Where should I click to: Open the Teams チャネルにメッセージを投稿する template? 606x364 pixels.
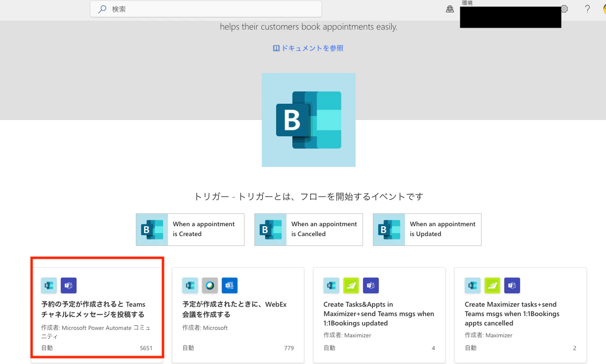97,315
